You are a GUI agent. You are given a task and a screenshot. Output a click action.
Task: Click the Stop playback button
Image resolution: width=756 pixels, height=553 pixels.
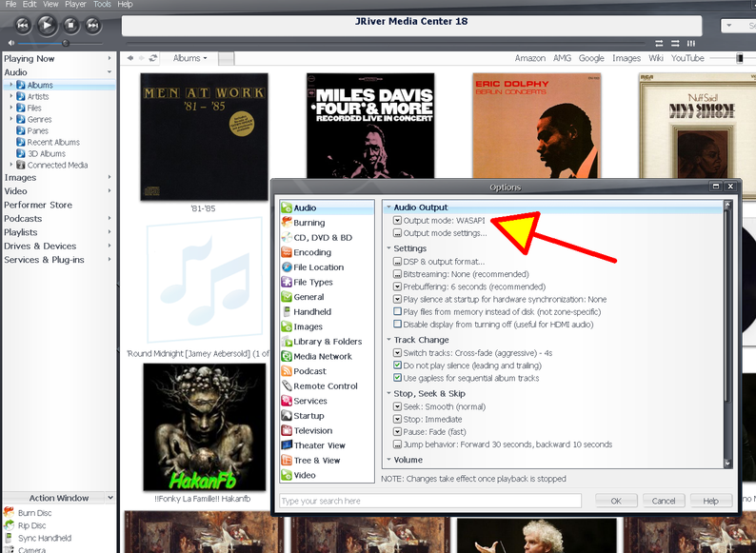(x=70, y=25)
